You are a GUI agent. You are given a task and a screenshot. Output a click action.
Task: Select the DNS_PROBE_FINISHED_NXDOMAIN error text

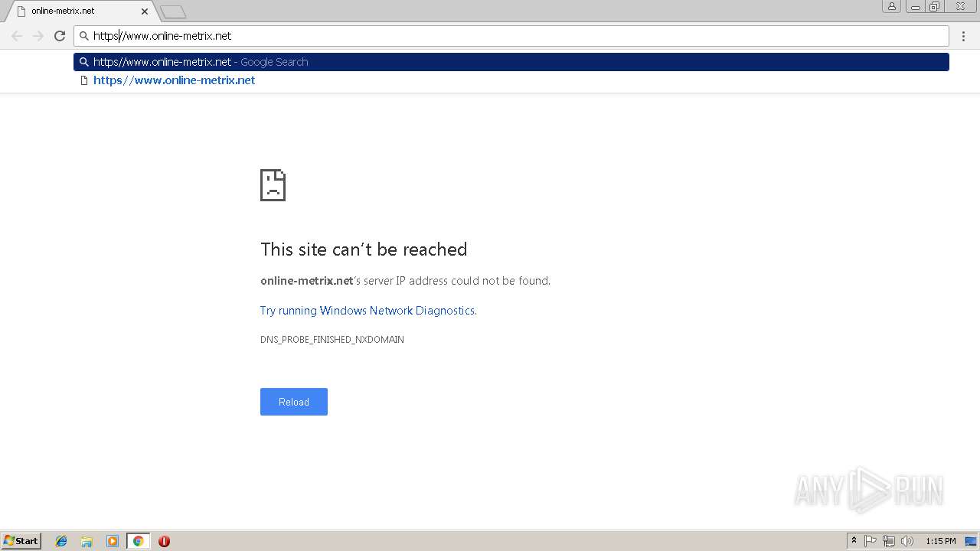pyautogui.click(x=332, y=340)
